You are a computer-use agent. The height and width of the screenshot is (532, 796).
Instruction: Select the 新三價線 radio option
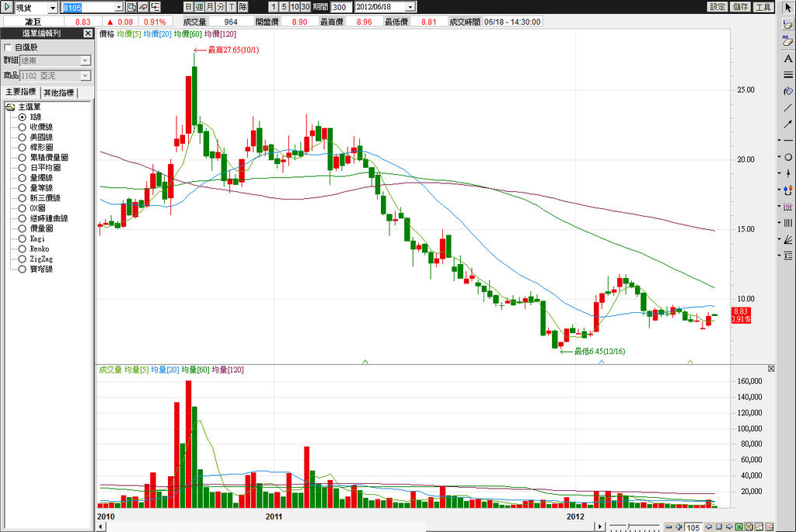point(23,198)
